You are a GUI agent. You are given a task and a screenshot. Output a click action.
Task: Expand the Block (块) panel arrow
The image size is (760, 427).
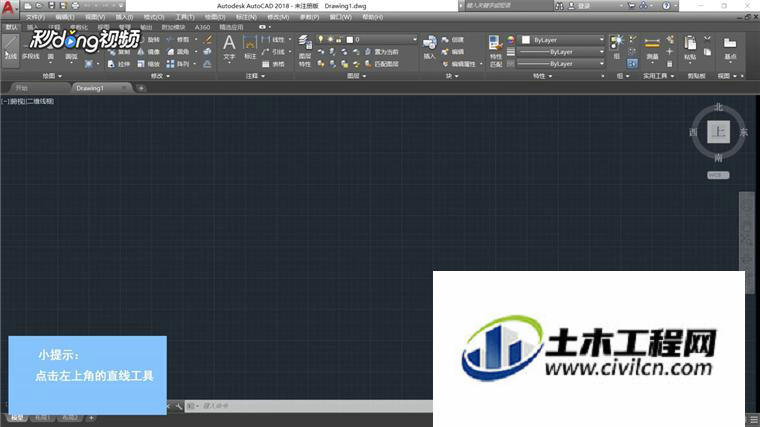pos(457,76)
